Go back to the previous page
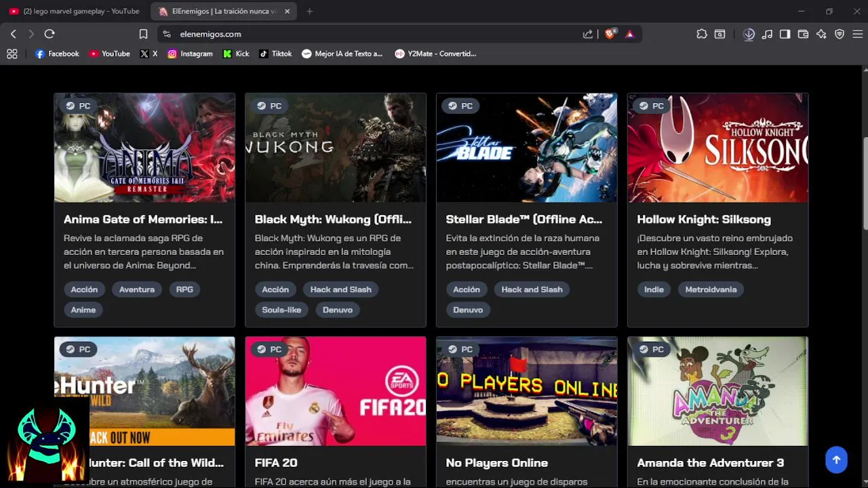The image size is (868, 488). pos(13,34)
